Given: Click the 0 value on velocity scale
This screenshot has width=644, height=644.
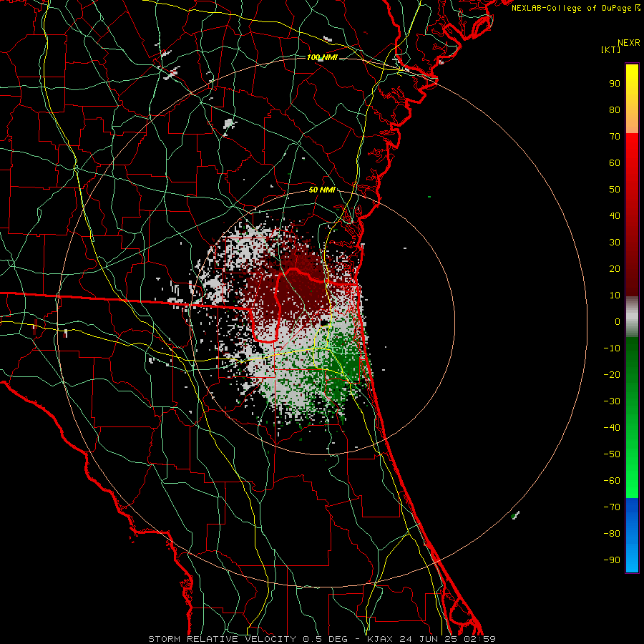Looking at the screenshot, I should tap(618, 321).
